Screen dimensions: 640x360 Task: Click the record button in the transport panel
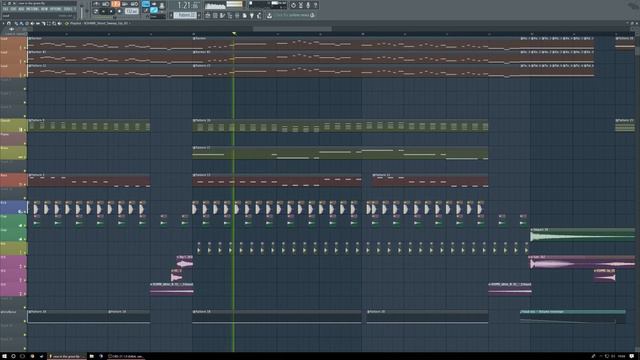pos(119,11)
